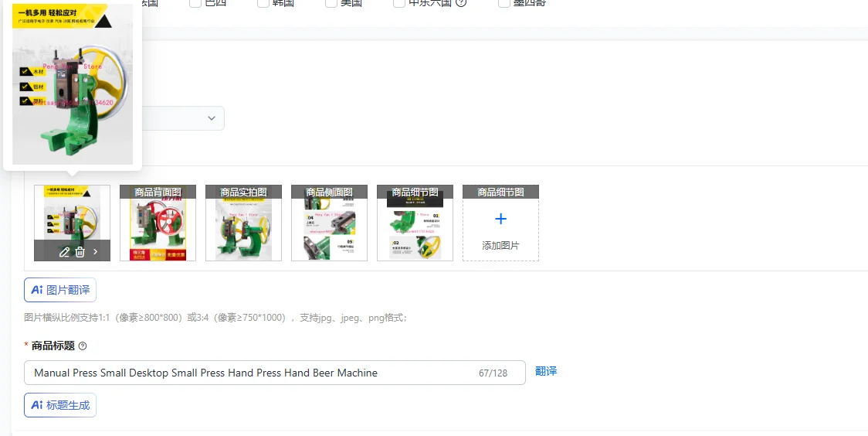
Task: Click the AI 图片翻译 button
Action: point(60,290)
